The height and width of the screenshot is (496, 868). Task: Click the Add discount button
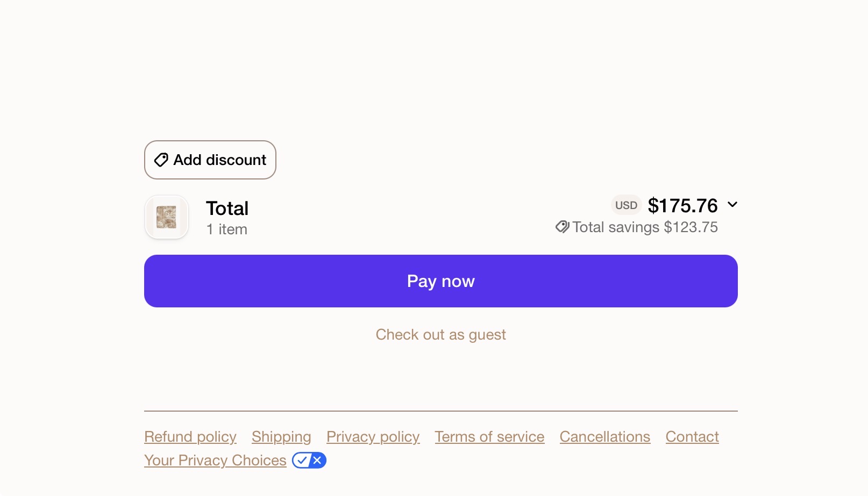[x=210, y=160]
